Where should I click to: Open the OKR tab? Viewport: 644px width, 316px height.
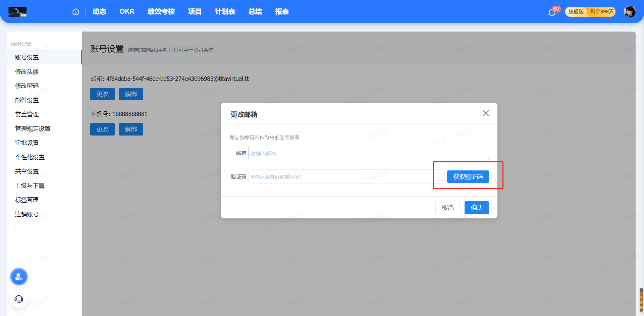click(x=127, y=12)
